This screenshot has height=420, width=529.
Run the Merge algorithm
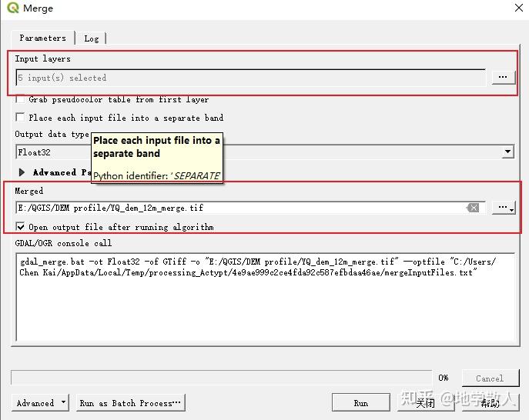[361, 403]
